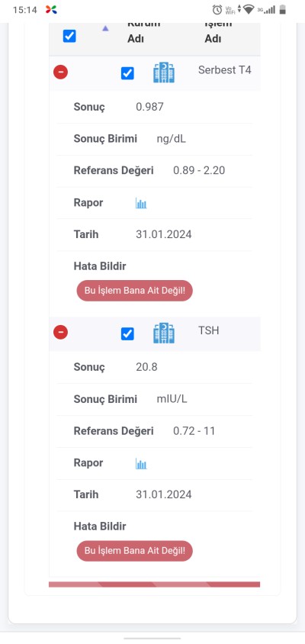This screenshot has width=305, height=644.
Task: Uncheck the Serbest T4 row checkbox
Action: pos(127,73)
